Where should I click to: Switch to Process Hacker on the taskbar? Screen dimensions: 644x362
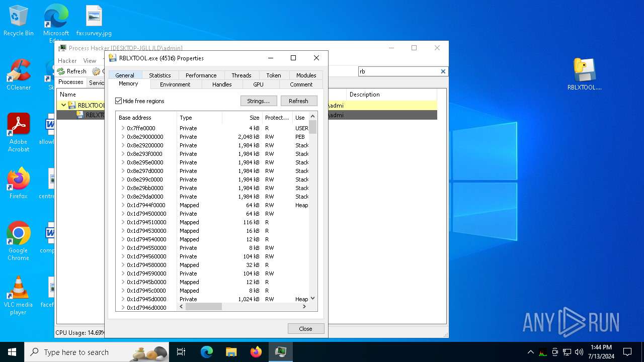tap(280, 352)
